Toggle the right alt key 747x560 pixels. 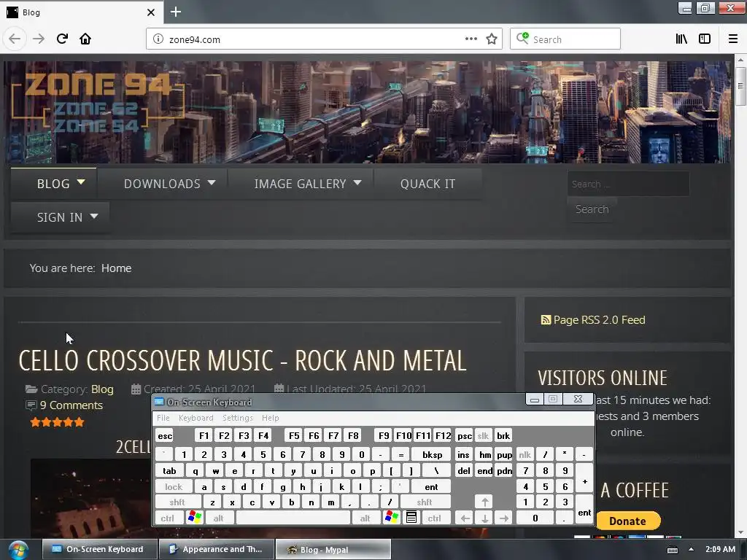point(365,518)
